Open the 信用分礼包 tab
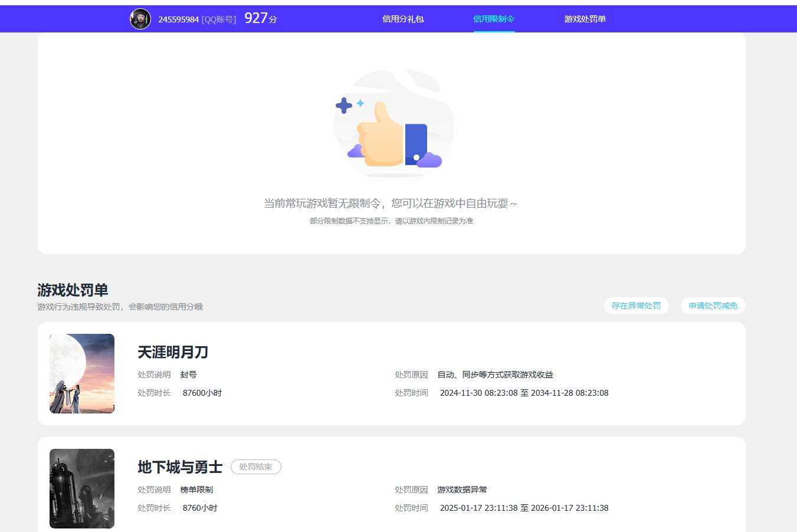 click(x=403, y=19)
